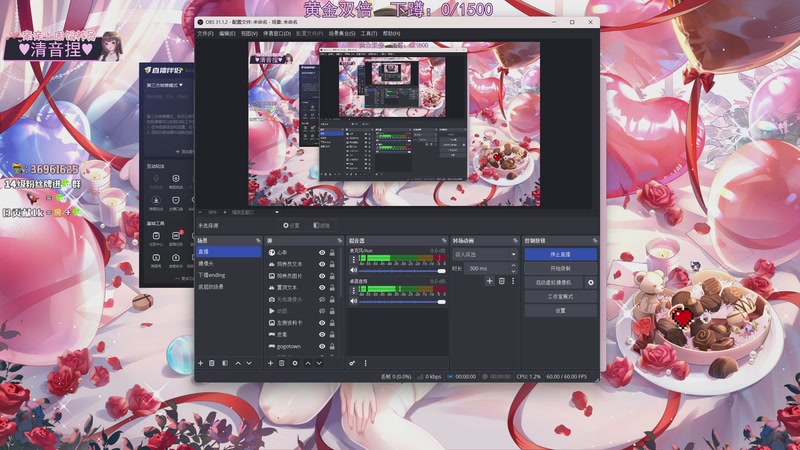Viewport: 800px width, 450px height.
Task: Adjust the 麦克风/Aux volume slider
Action: click(x=402, y=271)
